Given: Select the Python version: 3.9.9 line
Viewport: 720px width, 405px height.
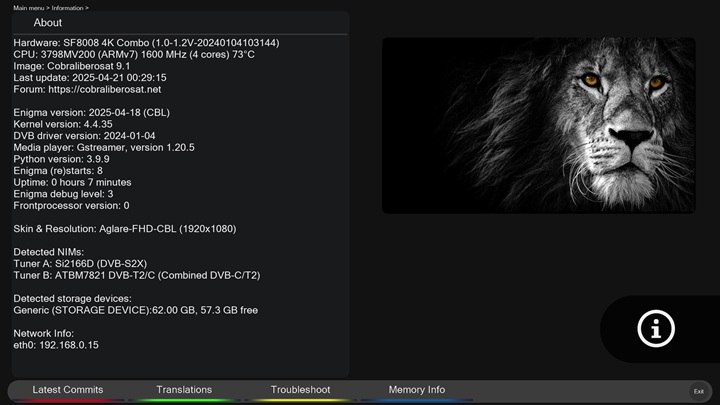Looking at the screenshot, I should click(x=61, y=159).
